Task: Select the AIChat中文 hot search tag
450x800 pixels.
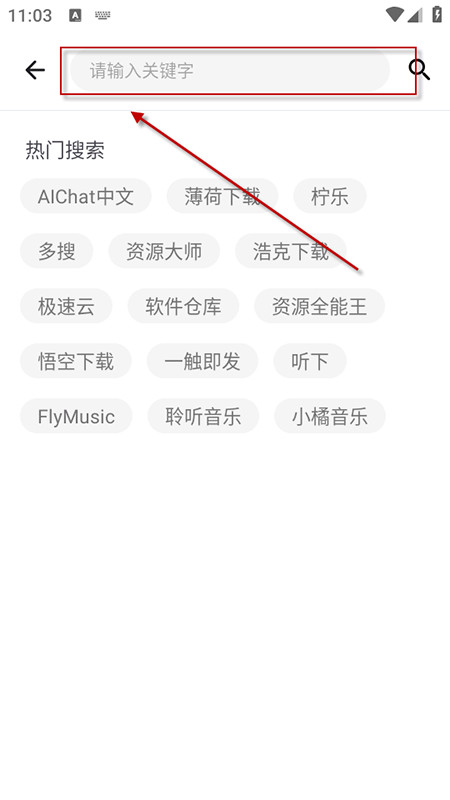Action: tap(86, 196)
